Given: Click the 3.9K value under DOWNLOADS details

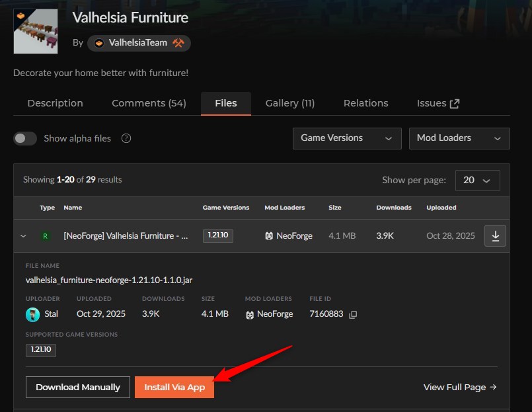Looking at the screenshot, I should (151, 314).
